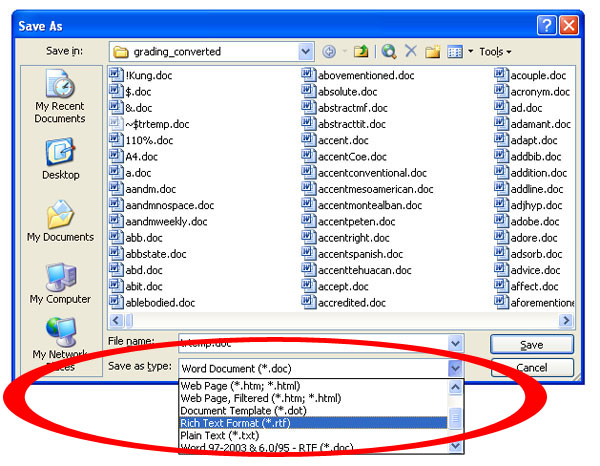Create a new folder using toolbar icon
The width and height of the screenshot is (600, 466).
coord(433,51)
